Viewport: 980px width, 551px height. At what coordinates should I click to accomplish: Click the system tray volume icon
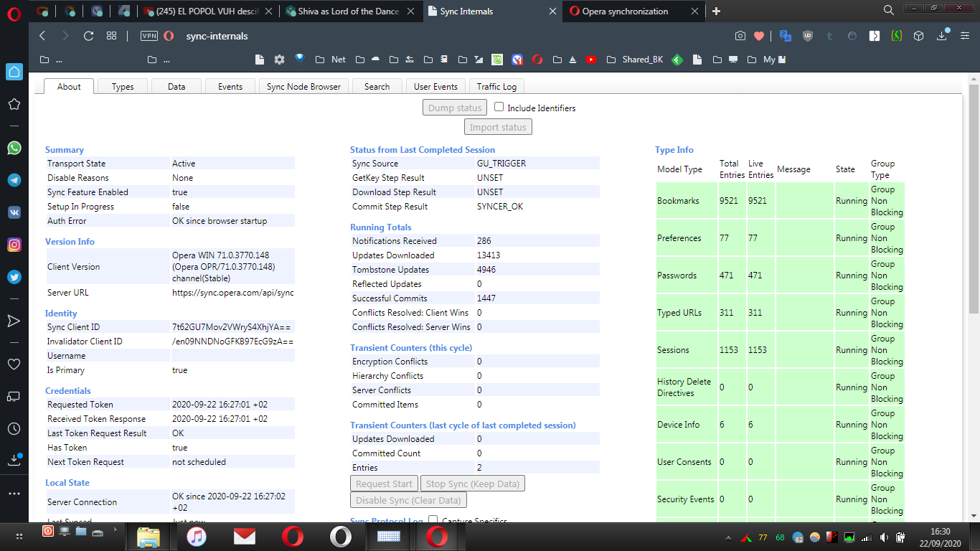click(885, 537)
